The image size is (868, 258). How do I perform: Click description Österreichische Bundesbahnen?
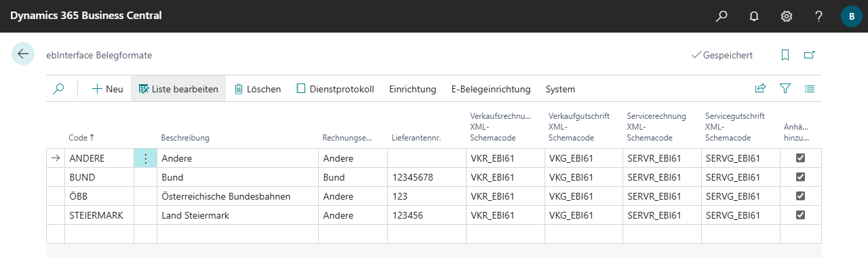226,196
